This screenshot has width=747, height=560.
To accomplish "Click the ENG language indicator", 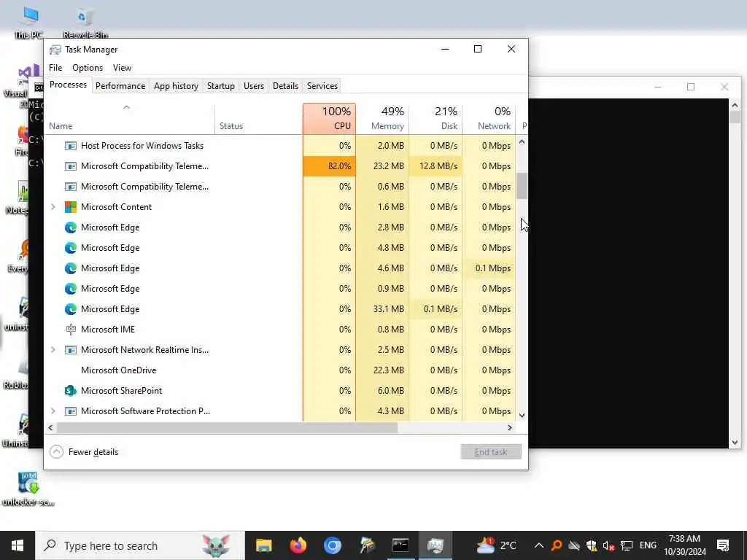I will 648,545.
